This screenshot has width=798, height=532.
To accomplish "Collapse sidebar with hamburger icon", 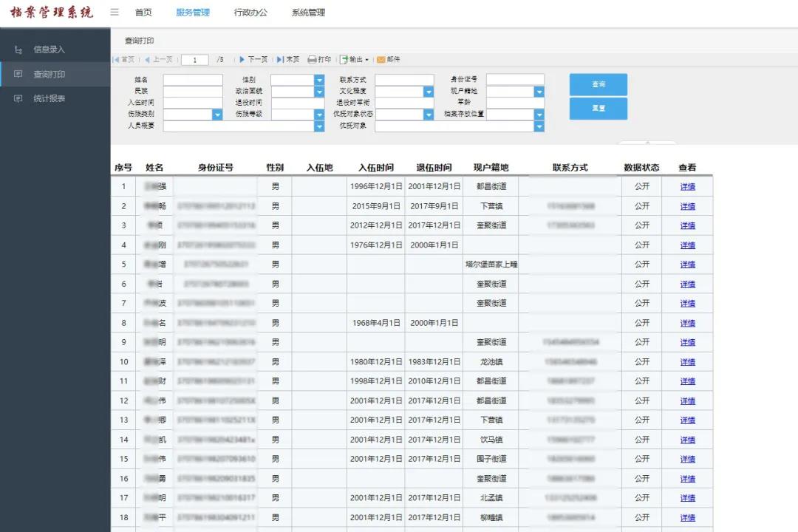I will (114, 12).
